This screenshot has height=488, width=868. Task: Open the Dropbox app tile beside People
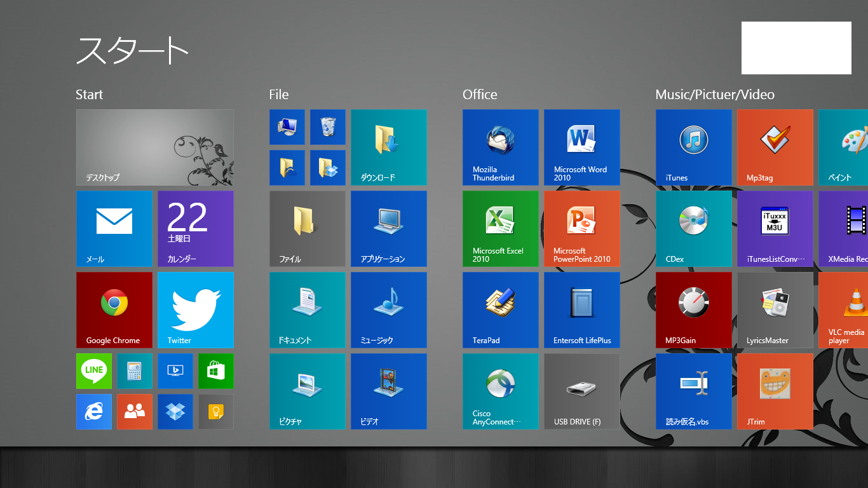click(x=175, y=412)
